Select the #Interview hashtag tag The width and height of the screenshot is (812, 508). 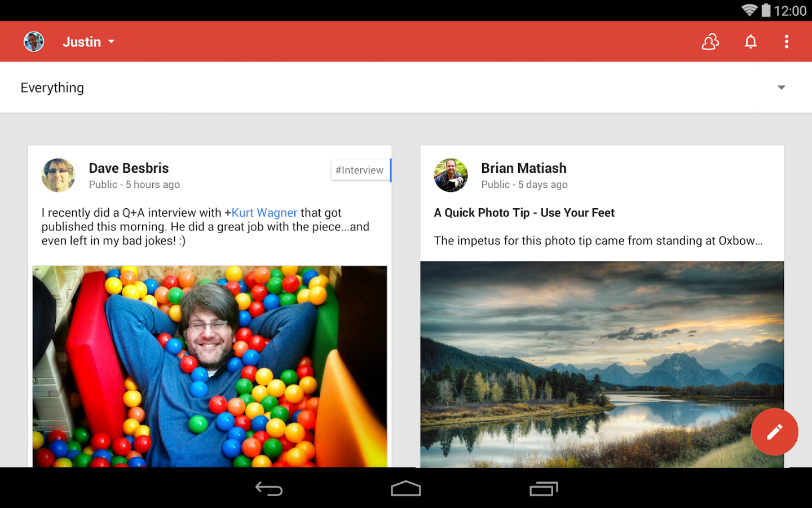tap(360, 170)
